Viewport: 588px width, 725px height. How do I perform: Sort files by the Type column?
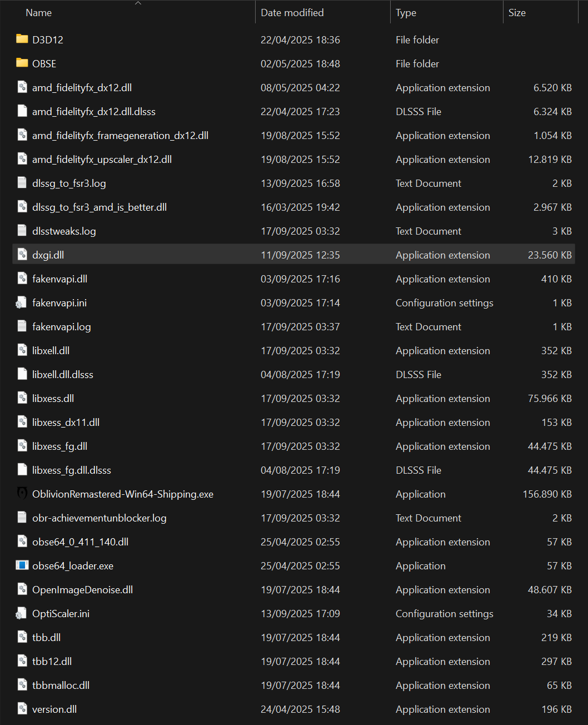tap(406, 13)
